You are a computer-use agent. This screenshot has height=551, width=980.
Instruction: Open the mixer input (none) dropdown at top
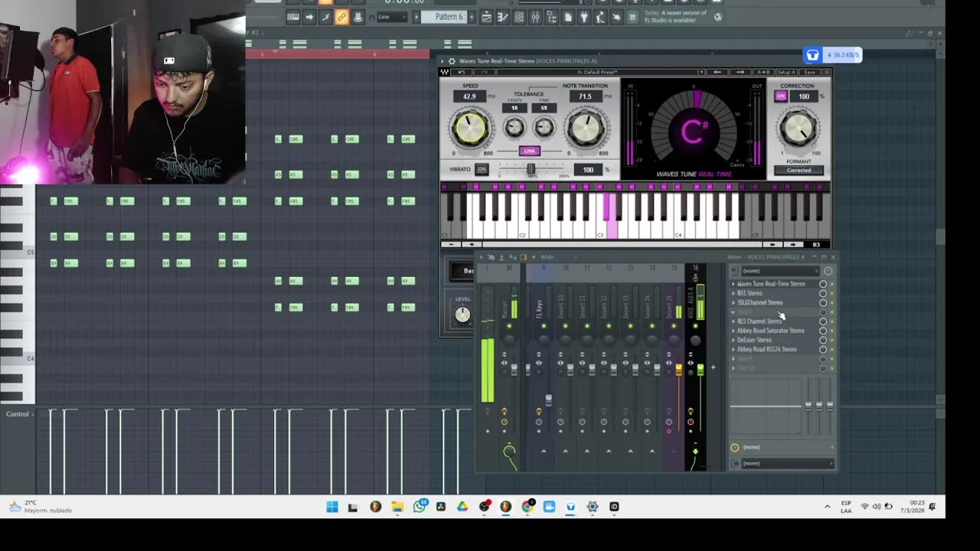point(780,271)
